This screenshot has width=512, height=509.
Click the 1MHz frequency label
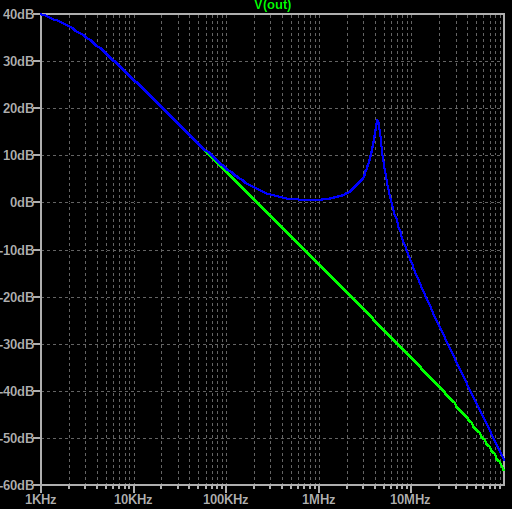318,499
